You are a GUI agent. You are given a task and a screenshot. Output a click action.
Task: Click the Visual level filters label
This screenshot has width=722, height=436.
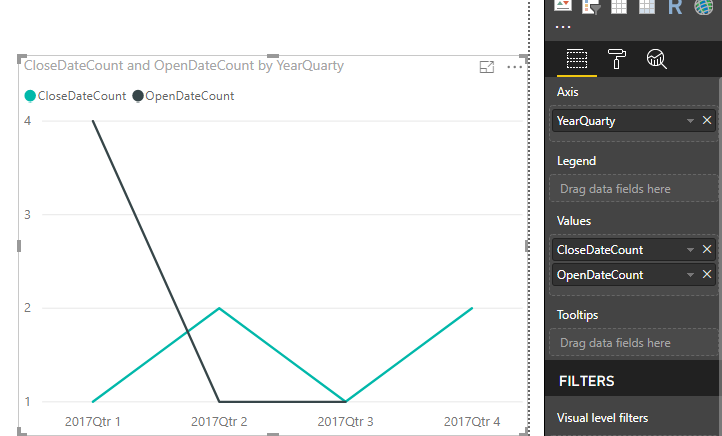tap(602, 418)
